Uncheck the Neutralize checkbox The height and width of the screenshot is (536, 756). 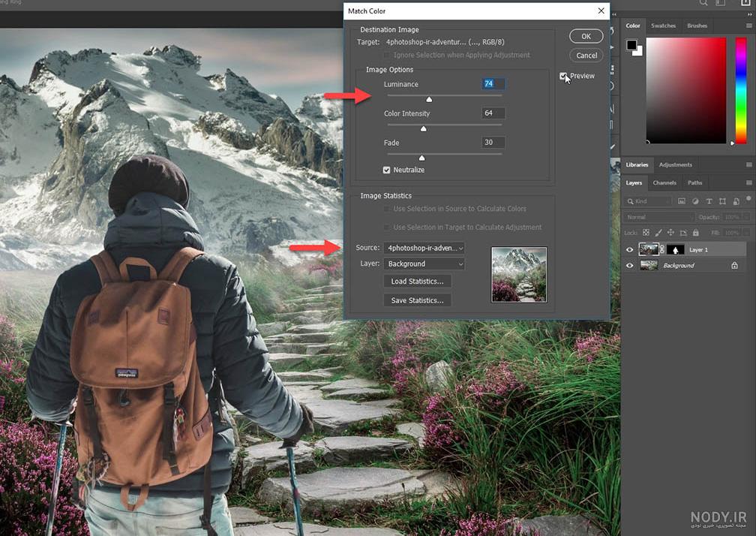click(387, 170)
